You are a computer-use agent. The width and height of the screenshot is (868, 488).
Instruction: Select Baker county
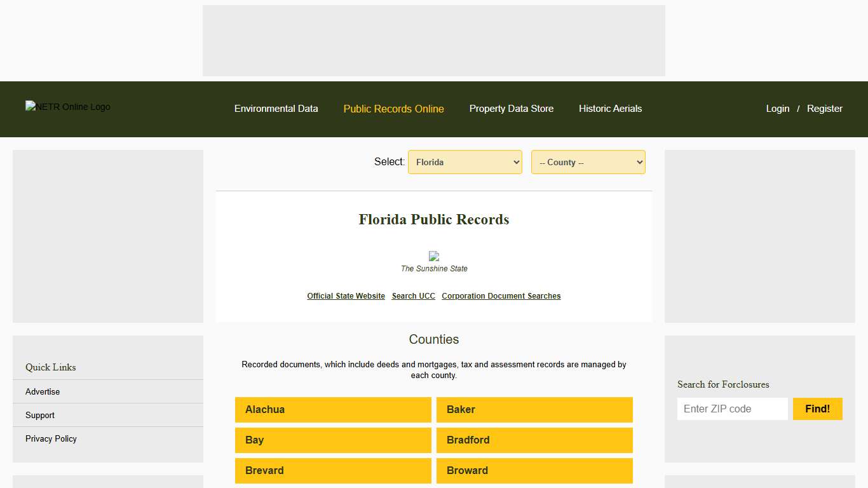click(534, 409)
